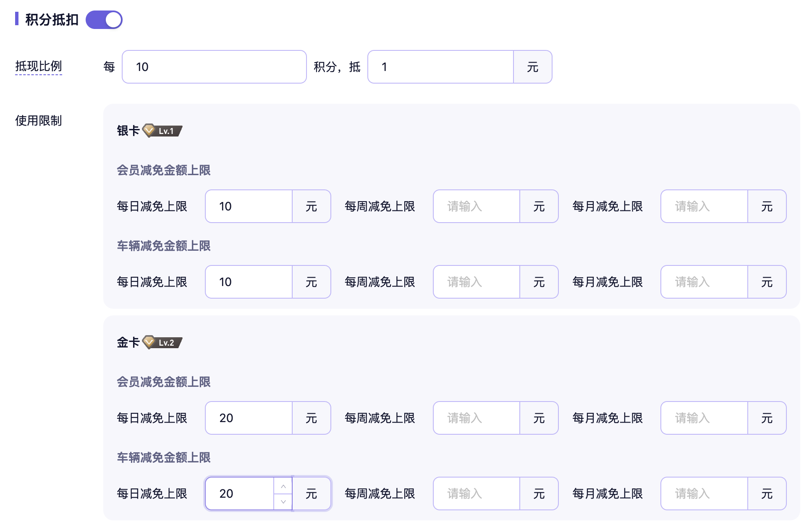Click 银卡 vehicle monthly limit input
This screenshot has height=525, width=812.
click(704, 282)
